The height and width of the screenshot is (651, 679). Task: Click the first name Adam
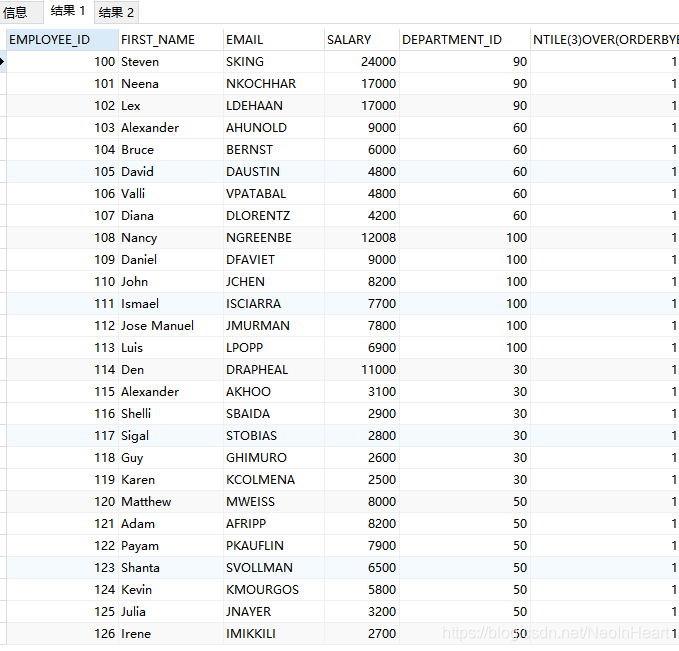(x=171, y=524)
